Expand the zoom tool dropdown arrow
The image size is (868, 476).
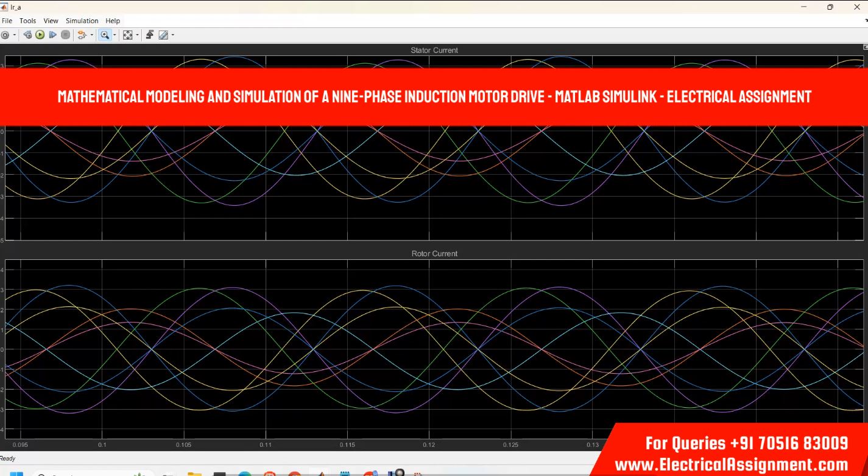pos(115,35)
